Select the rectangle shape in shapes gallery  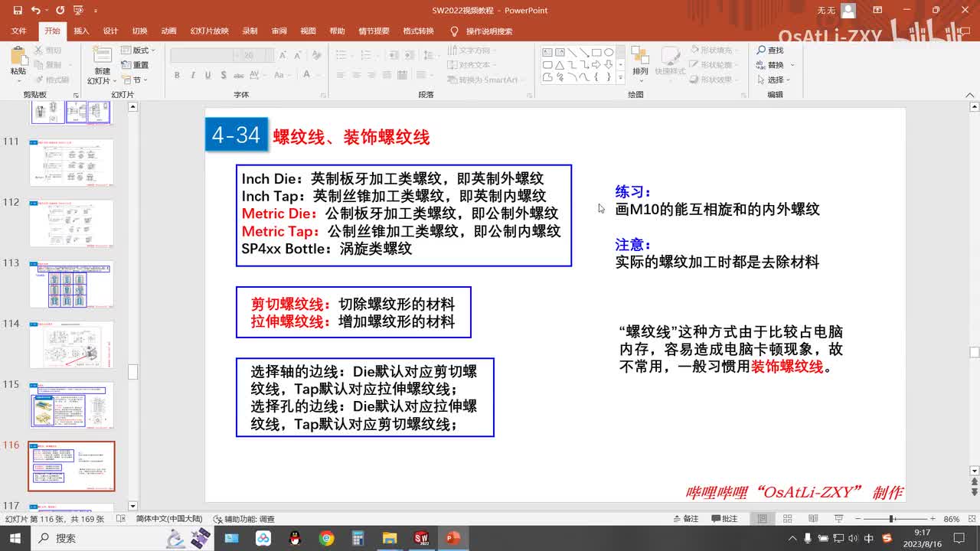(x=596, y=53)
